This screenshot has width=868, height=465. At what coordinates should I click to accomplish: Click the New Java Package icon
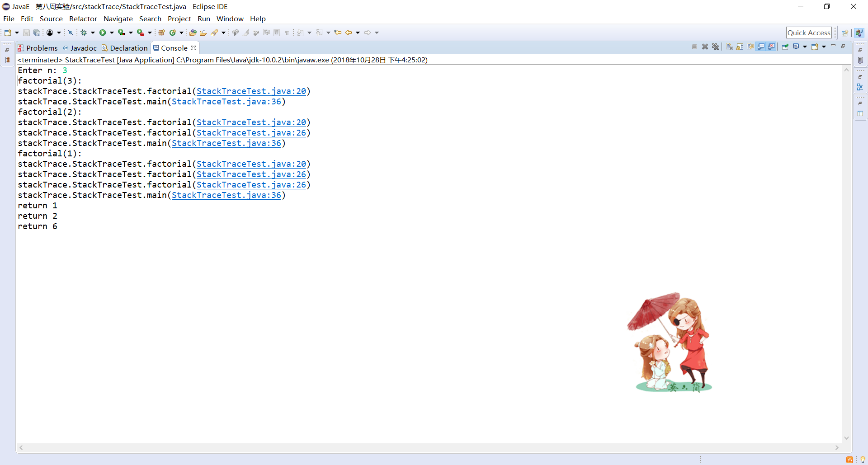(161, 33)
